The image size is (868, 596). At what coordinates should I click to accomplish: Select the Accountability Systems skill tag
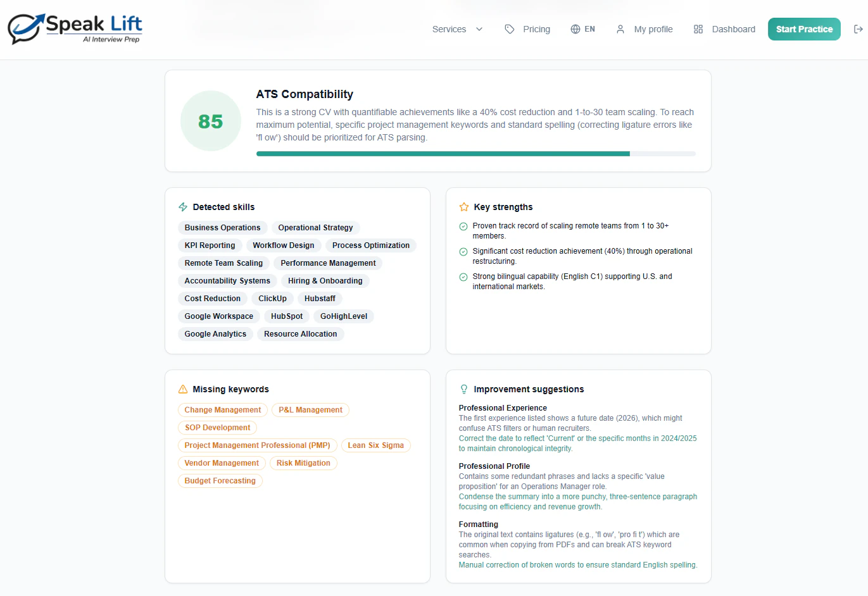(x=227, y=281)
